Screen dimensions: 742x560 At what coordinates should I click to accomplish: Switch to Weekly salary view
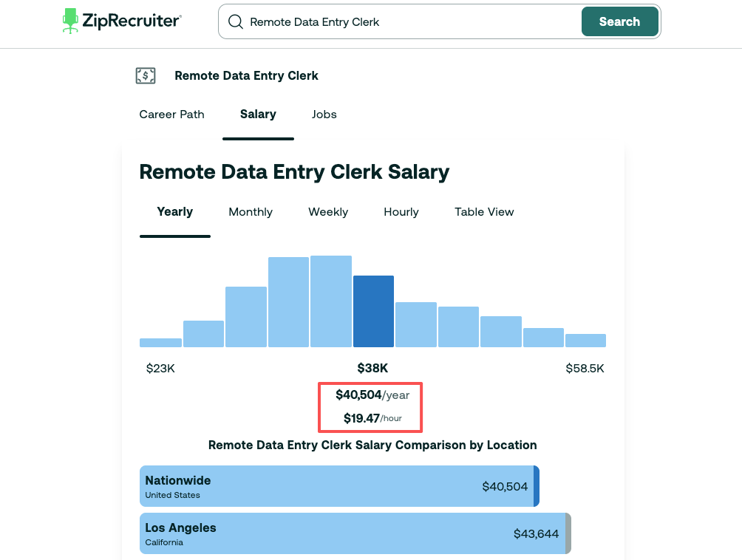pos(327,212)
